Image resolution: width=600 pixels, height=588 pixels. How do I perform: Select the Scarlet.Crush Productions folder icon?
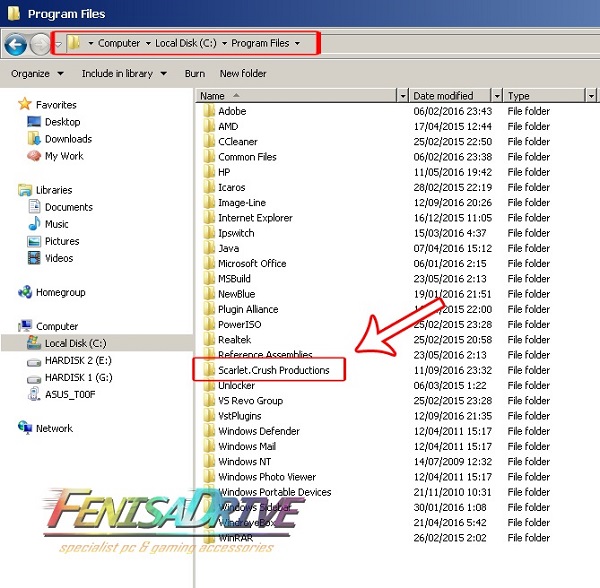(x=209, y=370)
